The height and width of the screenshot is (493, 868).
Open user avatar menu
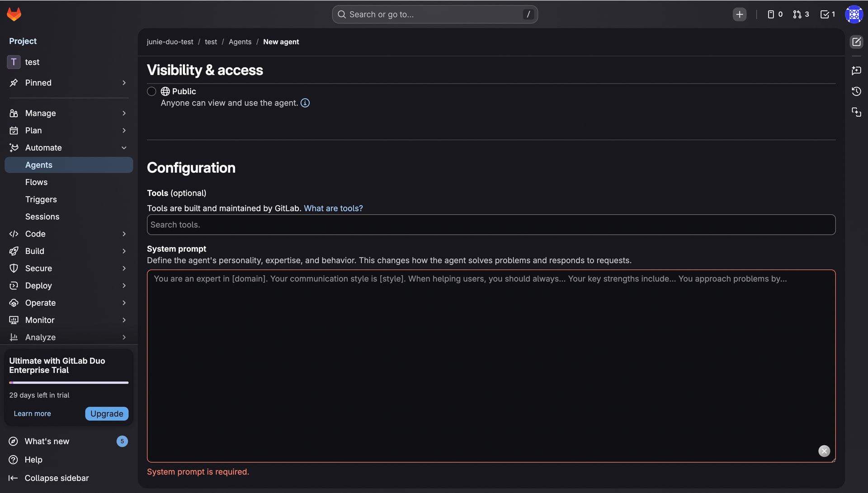point(854,14)
